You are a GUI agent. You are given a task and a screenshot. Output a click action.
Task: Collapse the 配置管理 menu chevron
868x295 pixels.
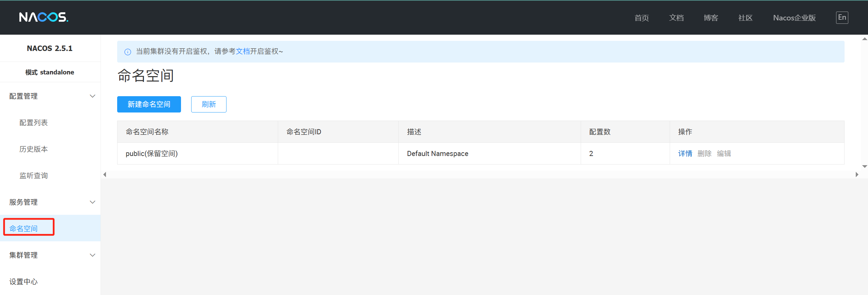(92, 96)
